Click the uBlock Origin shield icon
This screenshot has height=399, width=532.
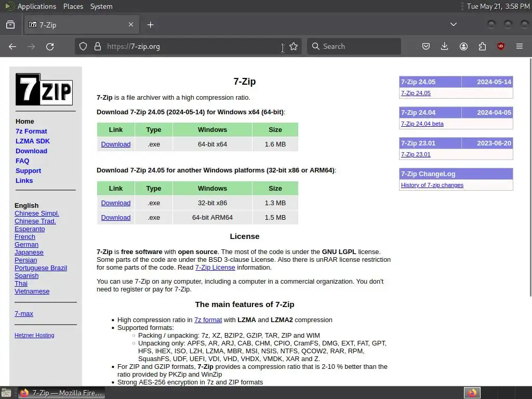(x=501, y=46)
